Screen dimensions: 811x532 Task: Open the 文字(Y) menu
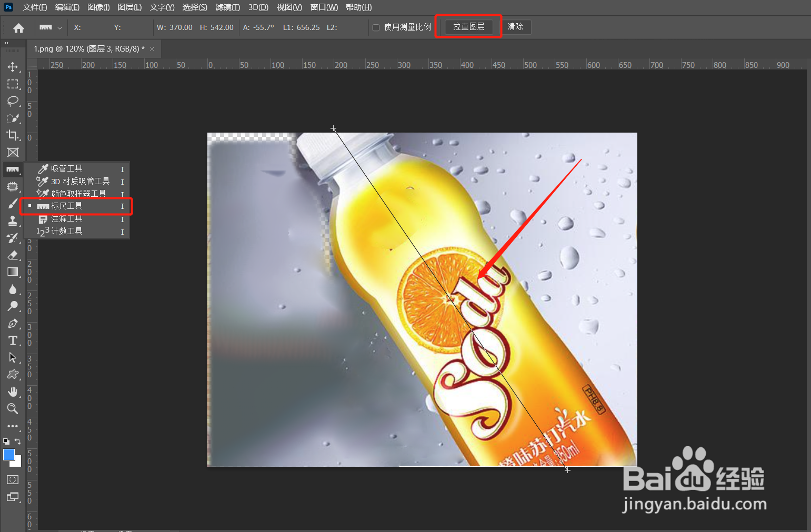coord(162,7)
